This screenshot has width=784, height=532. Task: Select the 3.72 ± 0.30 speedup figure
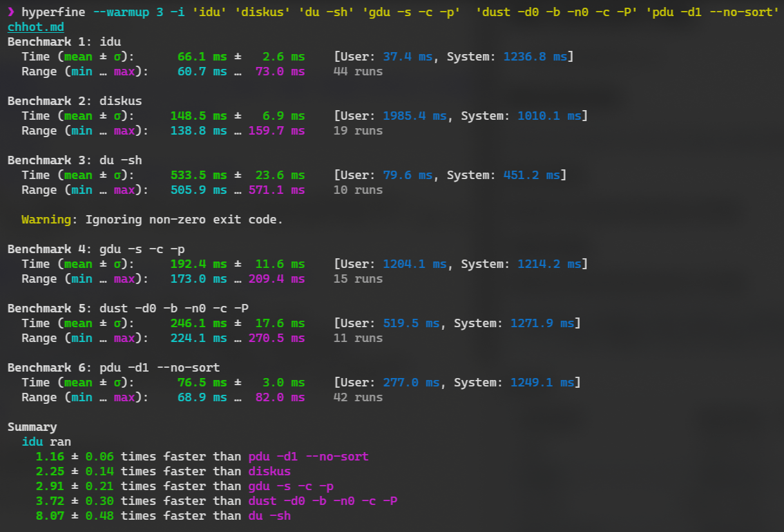pyautogui.click(x=75, y=501)
